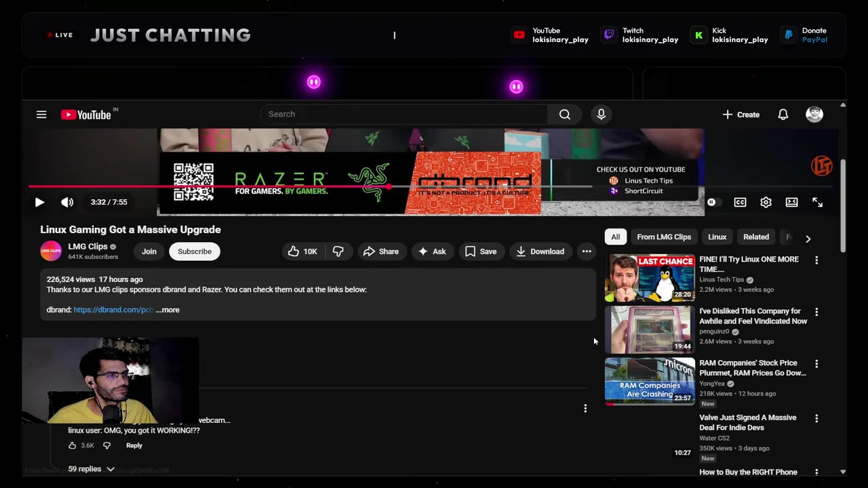Image resolution: width=868 pixels, height=488 pixels.
Task: Start voice search with the microphone
Action: [x=601, y=115]
